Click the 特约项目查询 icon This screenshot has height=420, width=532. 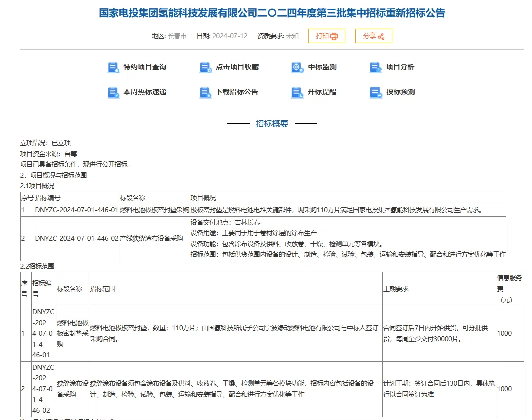tap(113, 67)
